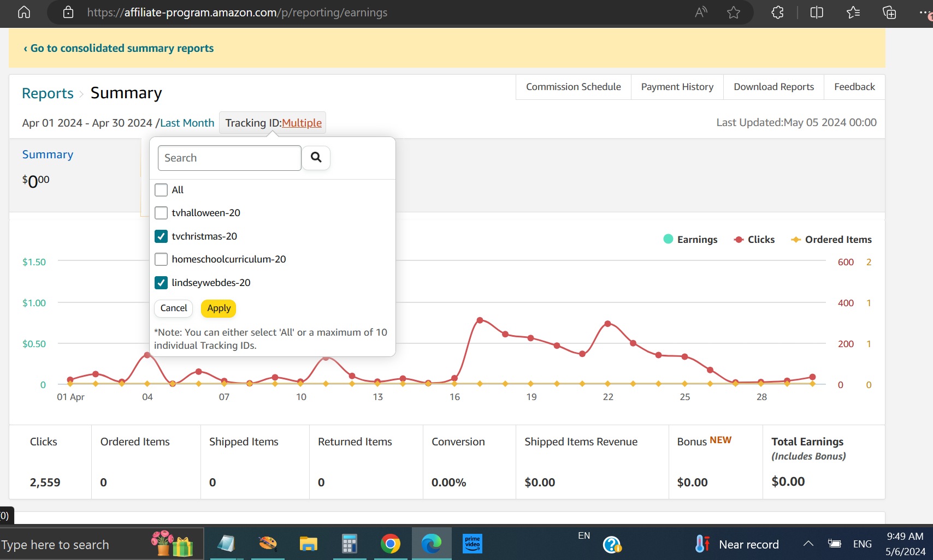
Task: Click the Total Earnings $0.00 value
Action: pyautogui.click(x=788, y=481)
